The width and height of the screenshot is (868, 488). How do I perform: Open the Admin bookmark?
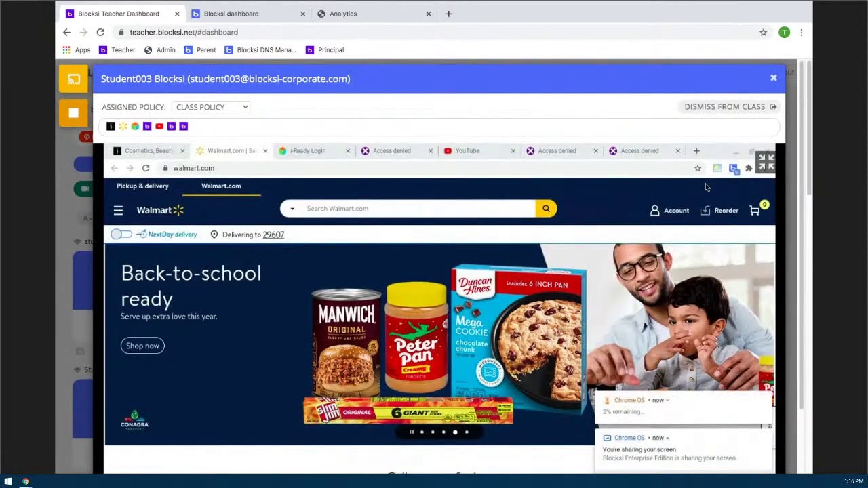tap(159, 50)
